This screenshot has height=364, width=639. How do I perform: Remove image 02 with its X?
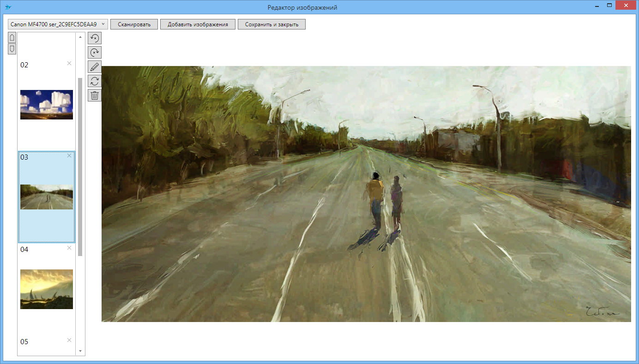69,63
